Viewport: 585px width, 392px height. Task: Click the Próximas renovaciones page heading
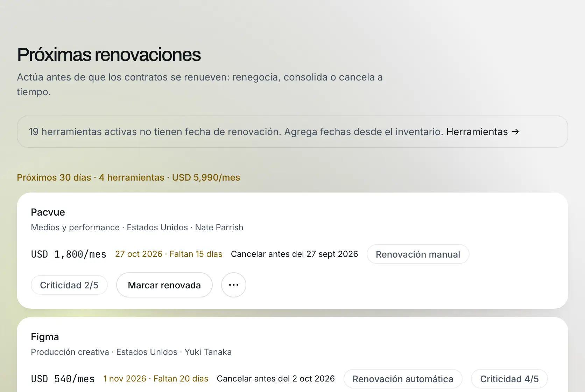pos(109,55)
